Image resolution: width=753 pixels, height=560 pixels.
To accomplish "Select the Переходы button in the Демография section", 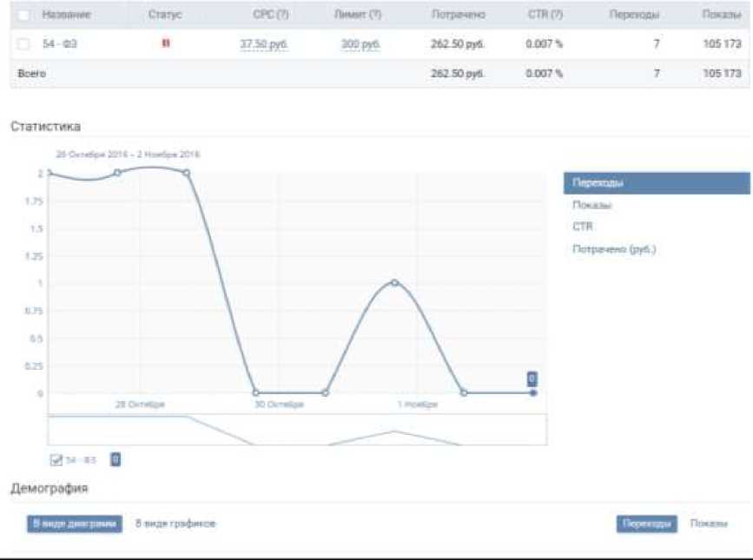I will tap(647, 524).
